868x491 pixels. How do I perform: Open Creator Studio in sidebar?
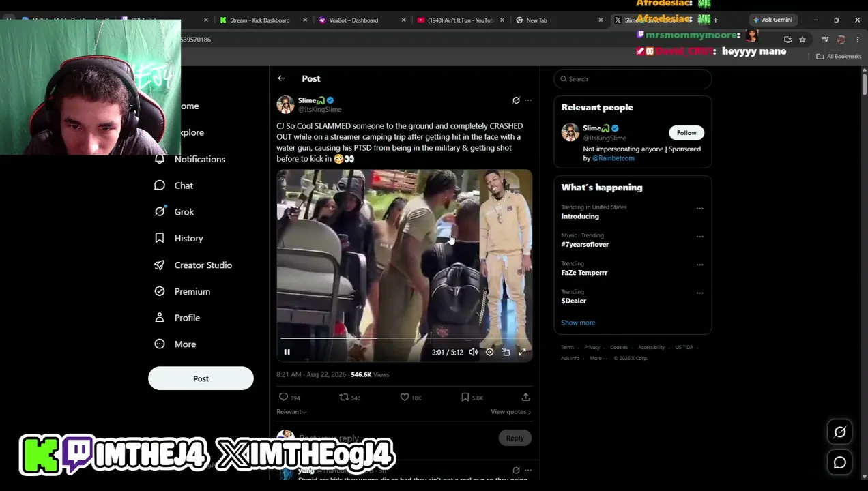coord(193,265)
